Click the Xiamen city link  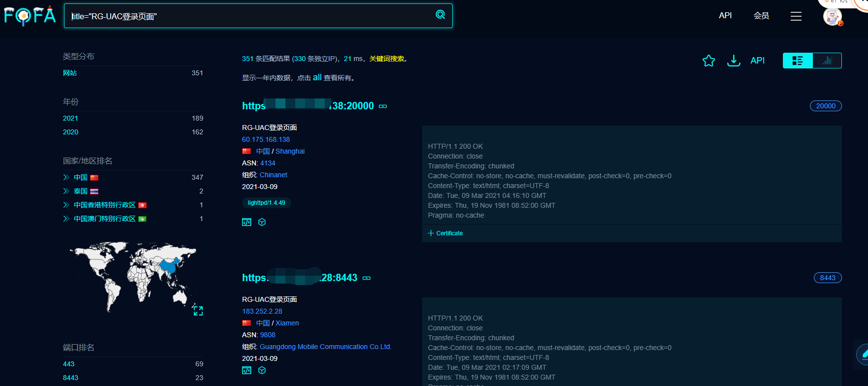(287, 323)
